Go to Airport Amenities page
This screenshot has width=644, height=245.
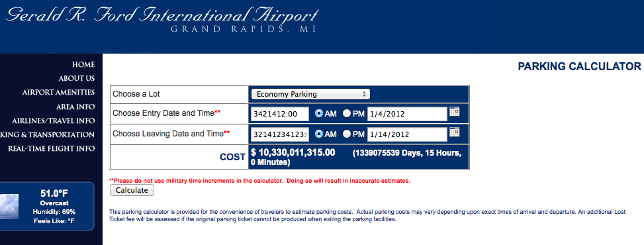pyautogui.click(x=58, y=93)
